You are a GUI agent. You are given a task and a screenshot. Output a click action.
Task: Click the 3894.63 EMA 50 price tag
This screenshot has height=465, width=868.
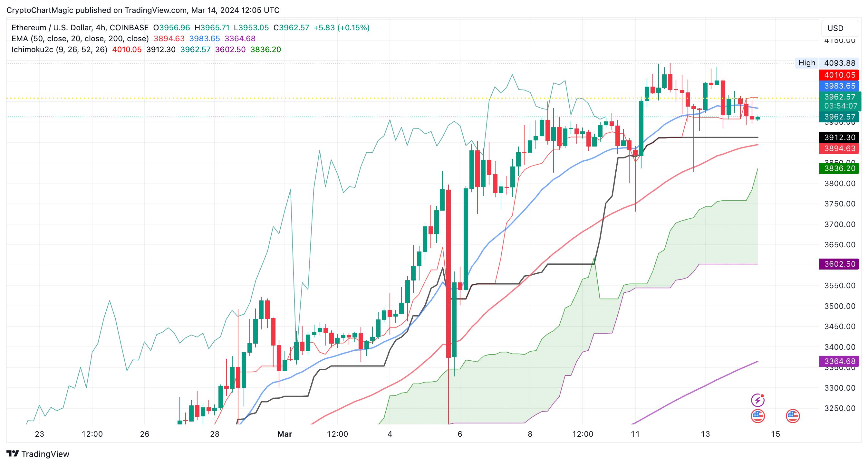tap(839, 148)
